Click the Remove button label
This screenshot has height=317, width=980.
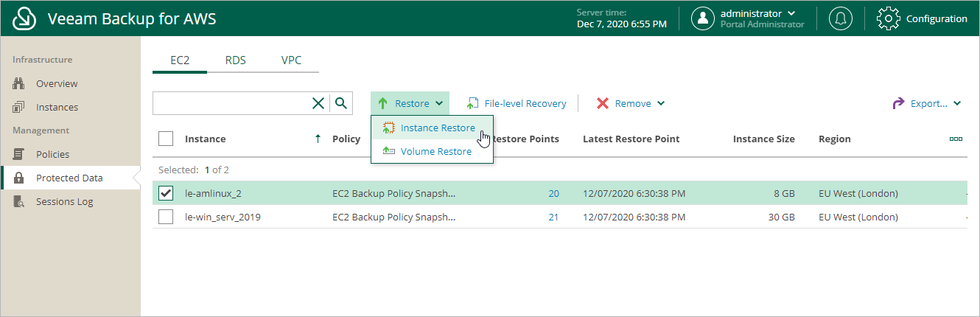point(633,103)
